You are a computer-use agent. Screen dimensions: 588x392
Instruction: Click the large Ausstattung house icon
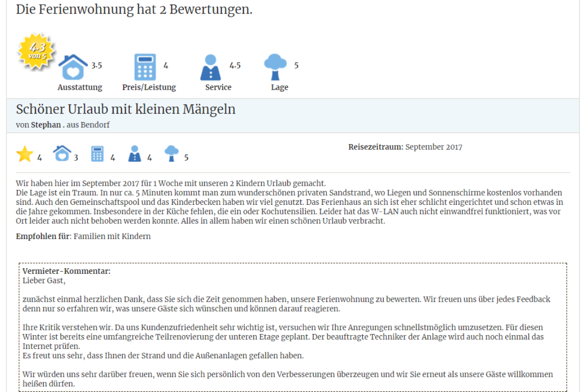(x=73, y=67)
